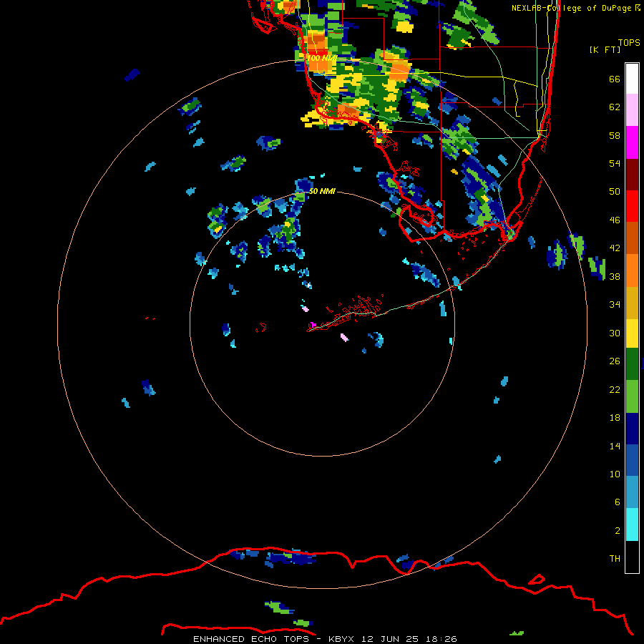Click the "10" legend value
Image resolution: width=644 pixels, height=644 pixels.
[615, 474]
